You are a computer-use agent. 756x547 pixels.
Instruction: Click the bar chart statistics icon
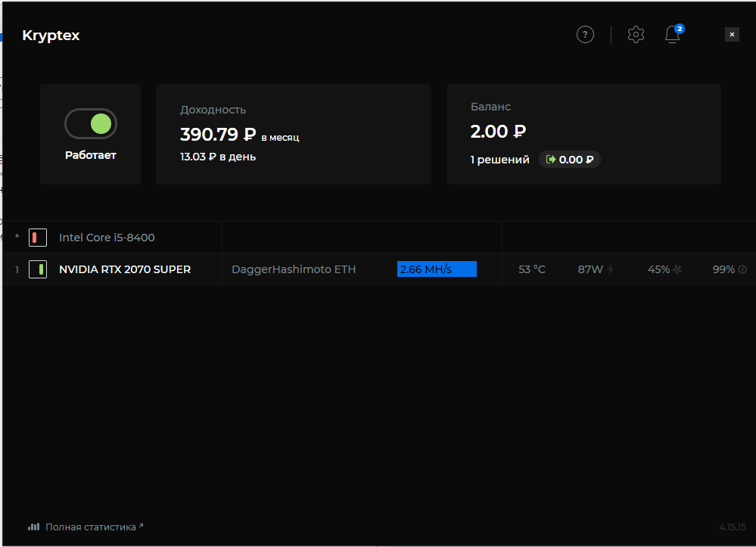click(33, 527)
